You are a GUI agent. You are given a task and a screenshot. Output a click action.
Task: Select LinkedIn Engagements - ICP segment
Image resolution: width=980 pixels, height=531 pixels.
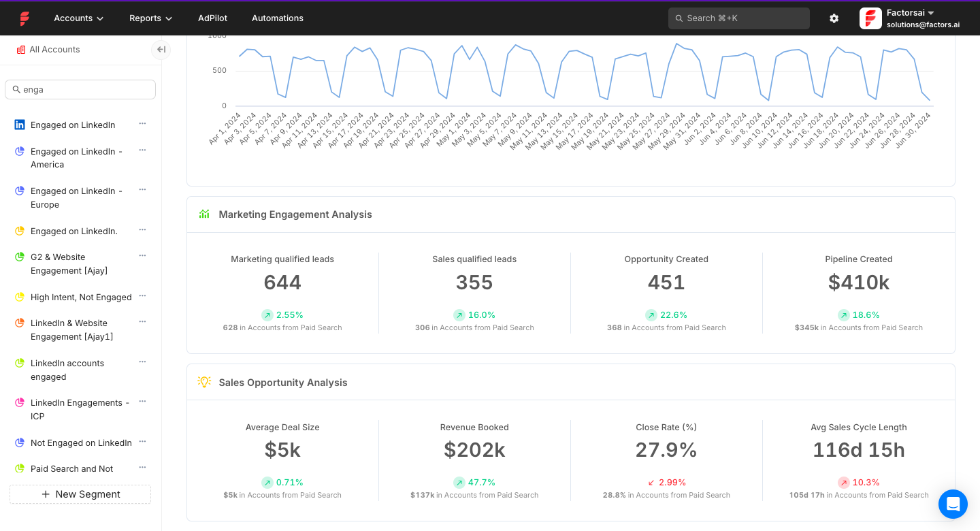point(80,410)
